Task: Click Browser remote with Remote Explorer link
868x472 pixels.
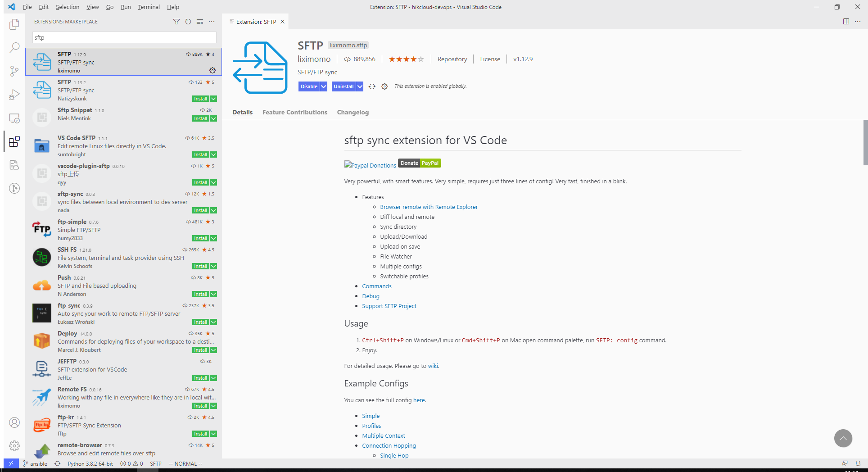Action: click(x=429, y=207)
